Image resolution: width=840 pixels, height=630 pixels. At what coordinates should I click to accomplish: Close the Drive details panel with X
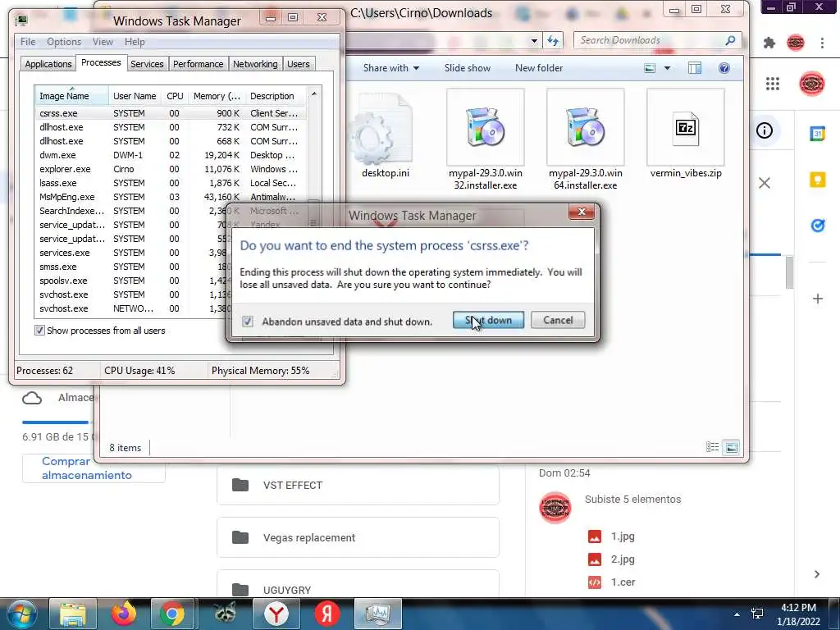tap(765, 183)
